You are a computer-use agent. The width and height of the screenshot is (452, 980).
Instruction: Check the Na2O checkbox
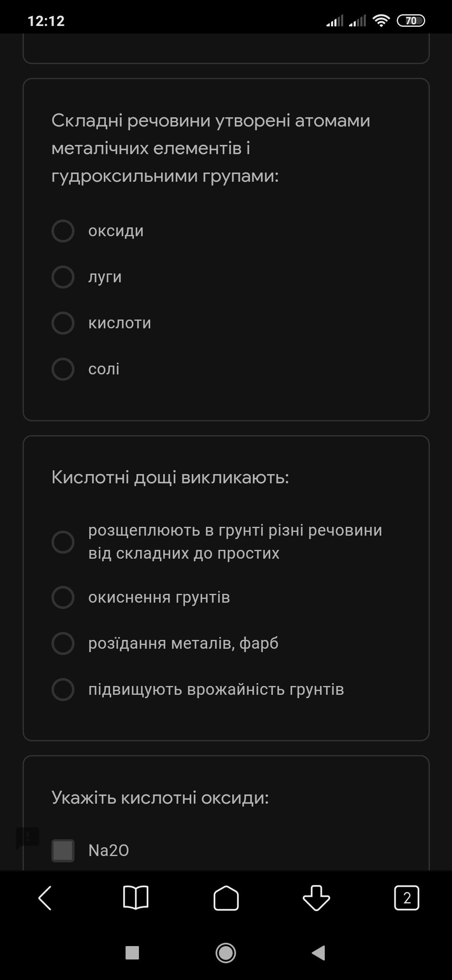(x=63, y=851)
